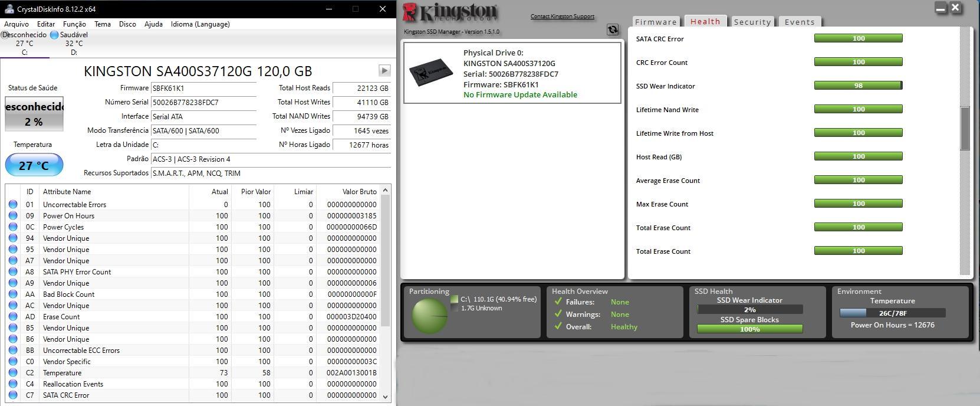Click the green partition pie chart

point(429,316)
